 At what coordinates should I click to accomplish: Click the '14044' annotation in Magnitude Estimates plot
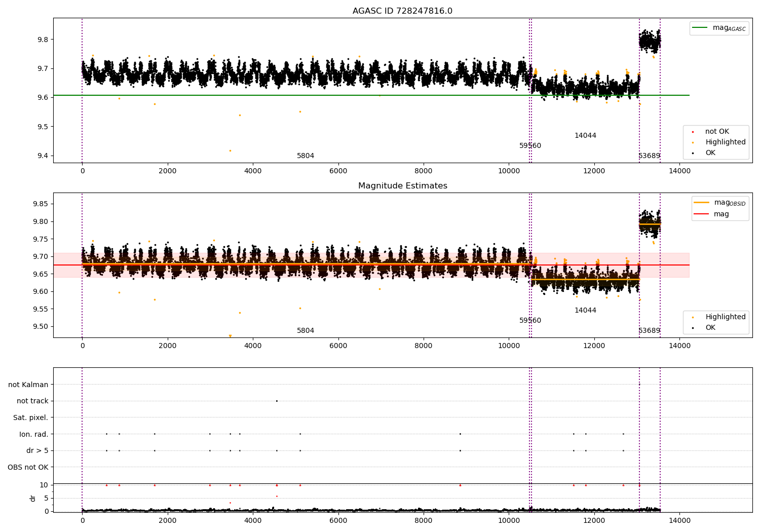click(x=585, y=311)
